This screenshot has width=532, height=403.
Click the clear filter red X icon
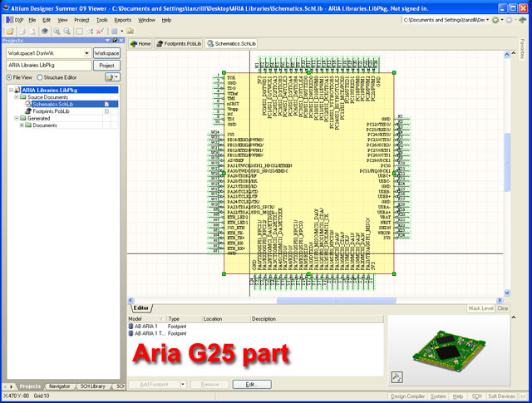pos(100,32)
